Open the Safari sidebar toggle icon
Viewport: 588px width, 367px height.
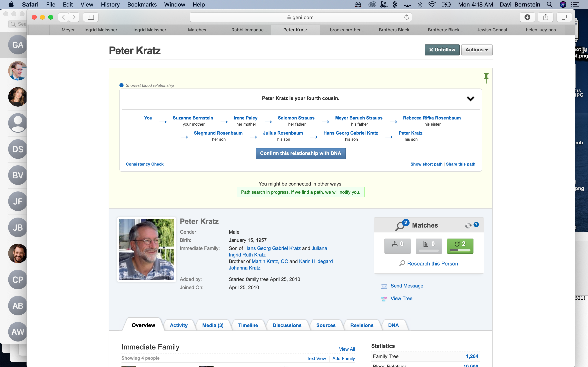(91, 17)
